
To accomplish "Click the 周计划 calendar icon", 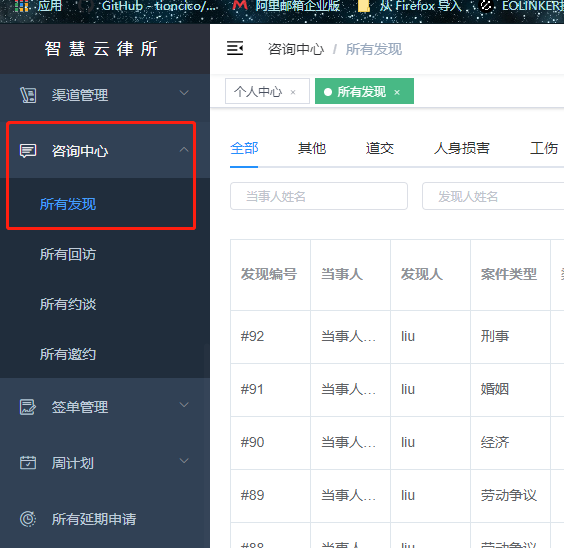I will [x=28, y=463].
